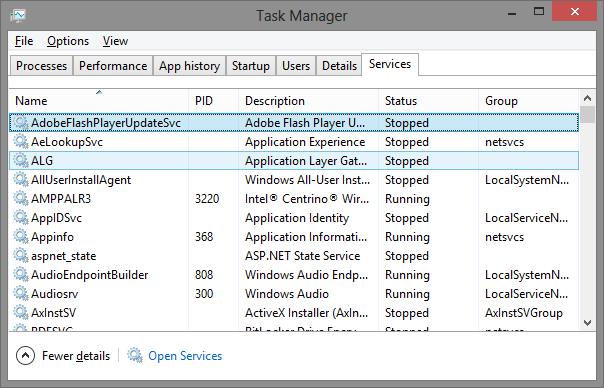Click the Task Manager title bar icon
The width and height of the screenshot is (604, 388).
(18, 16)
